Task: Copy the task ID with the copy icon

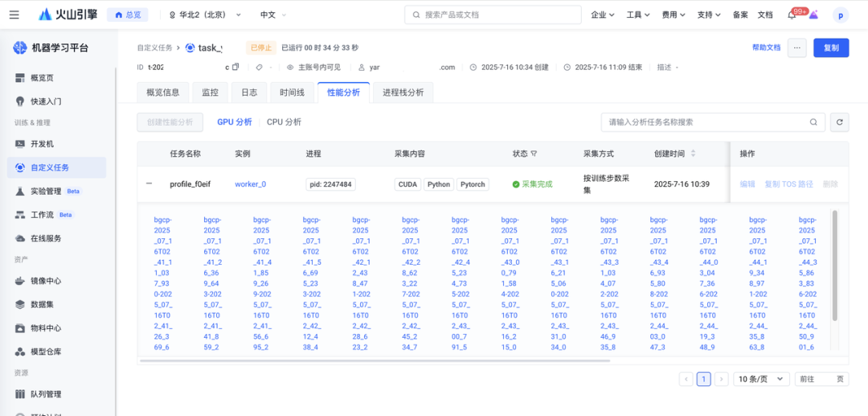Action: [235, 68]
